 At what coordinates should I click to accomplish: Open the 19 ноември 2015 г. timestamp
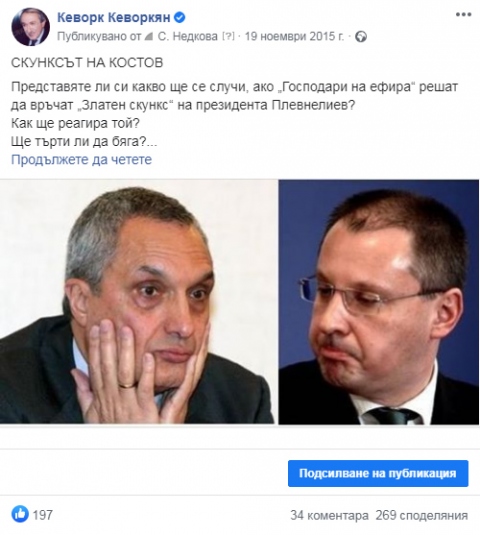tap(294, 36)
